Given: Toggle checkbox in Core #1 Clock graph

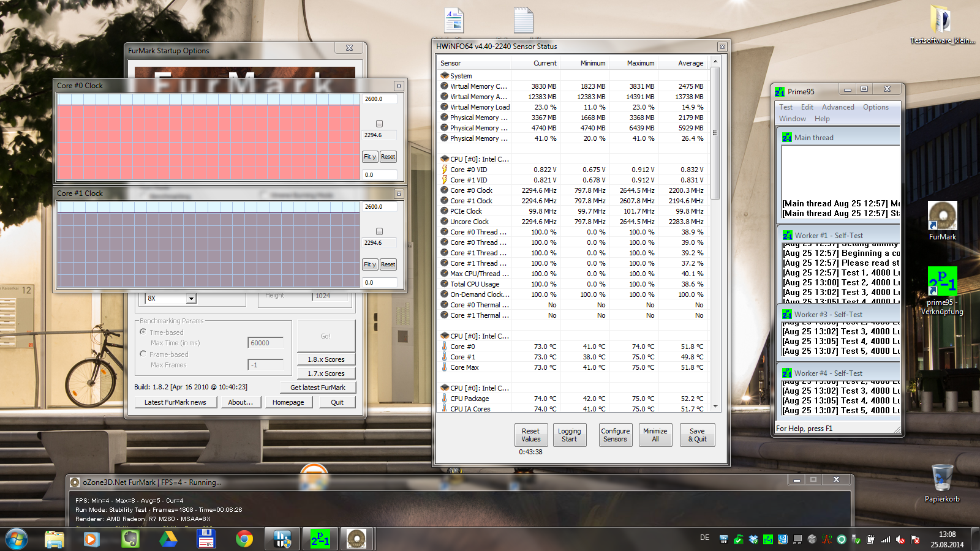Looking at the screenshot, I should 379,231.
